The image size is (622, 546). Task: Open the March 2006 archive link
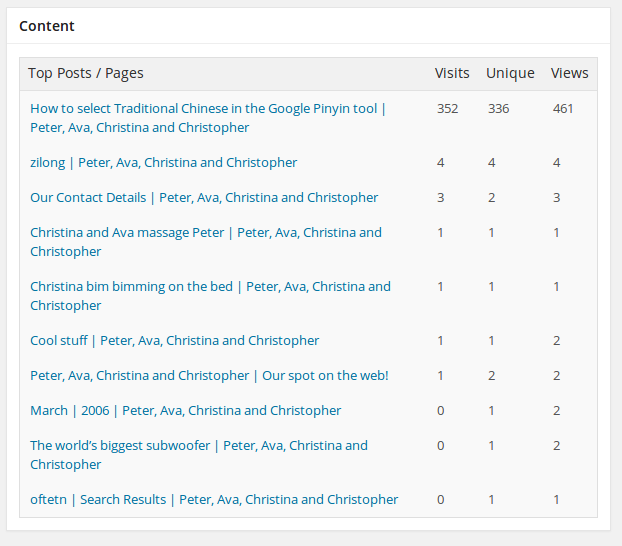pyautogui.click(x=186, y=410)
